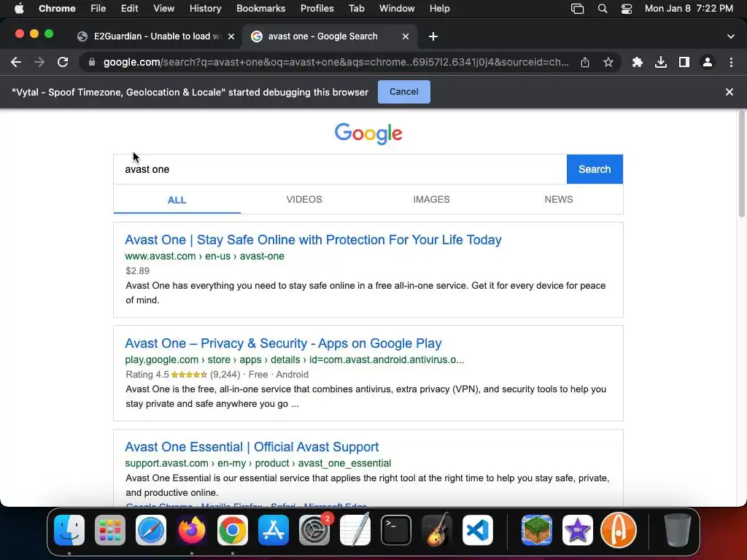747x560 pixels.
Task: Launch Minecraft from the Dock
Action: (x=536, y=530)
